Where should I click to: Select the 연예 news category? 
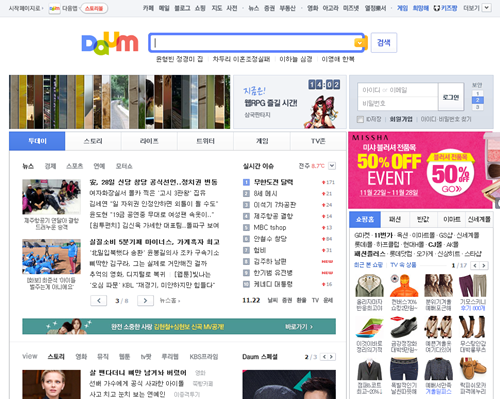(99, 166)
